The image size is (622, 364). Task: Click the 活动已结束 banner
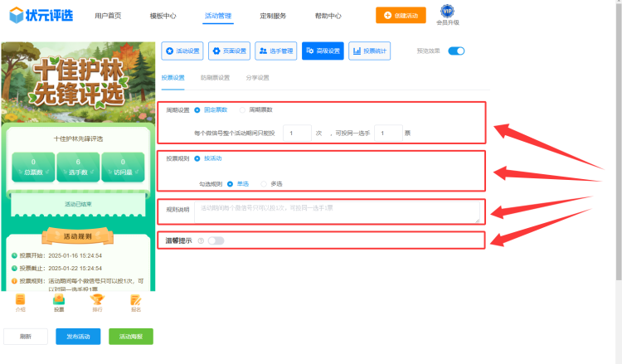[78, 204]
